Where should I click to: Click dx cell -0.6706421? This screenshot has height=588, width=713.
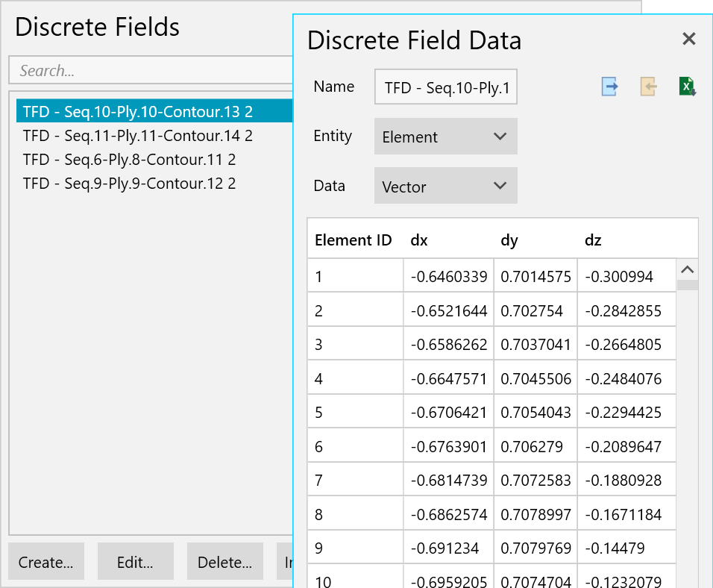pyautogui.click(x=448, y=412)
